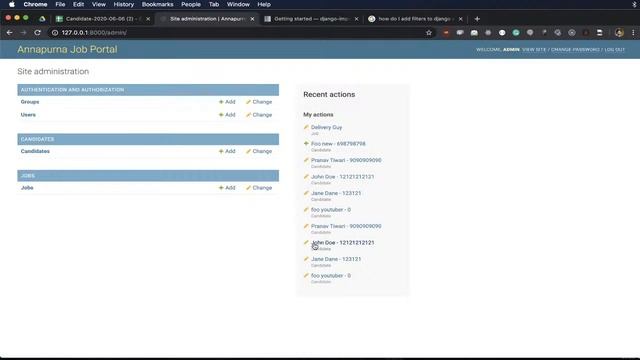
Task: Close the Candidate-2020-06-06 tab
Action: (x=148, y=19)
